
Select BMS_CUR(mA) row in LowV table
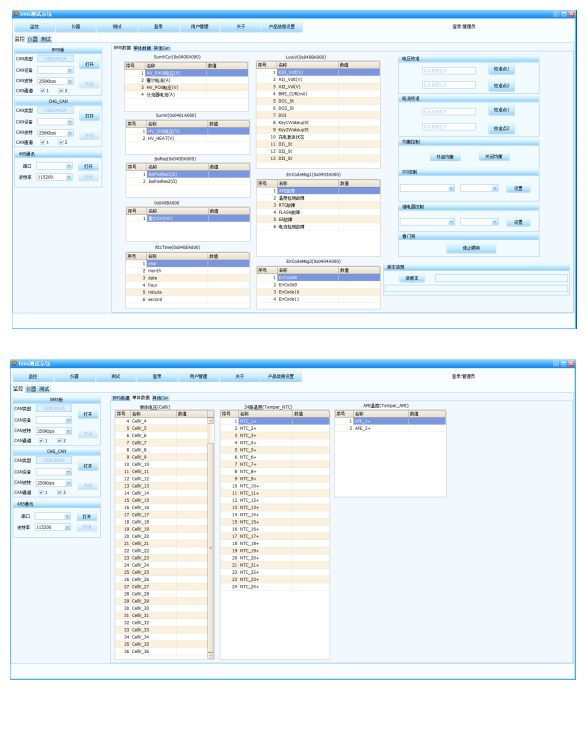pyautogui.click(x=318, y=94)
